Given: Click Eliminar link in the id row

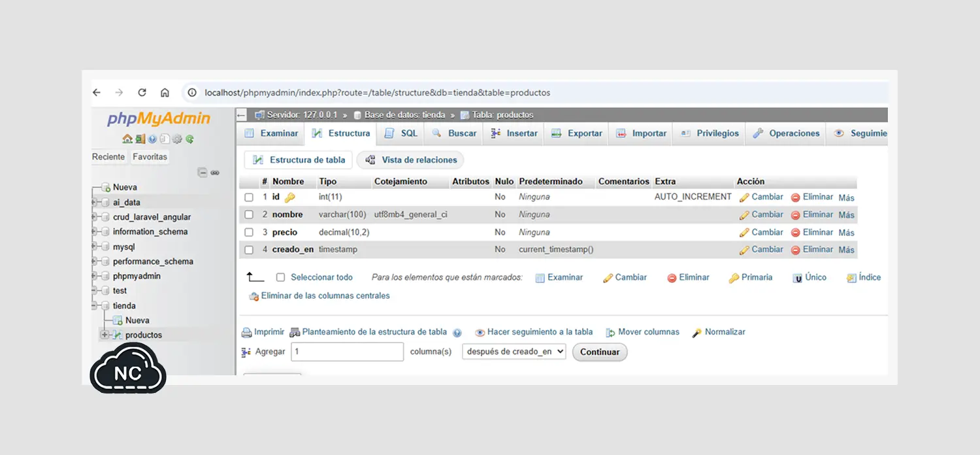Looking at the screenshot, I should pyautogui.click(x=818, y=197).
